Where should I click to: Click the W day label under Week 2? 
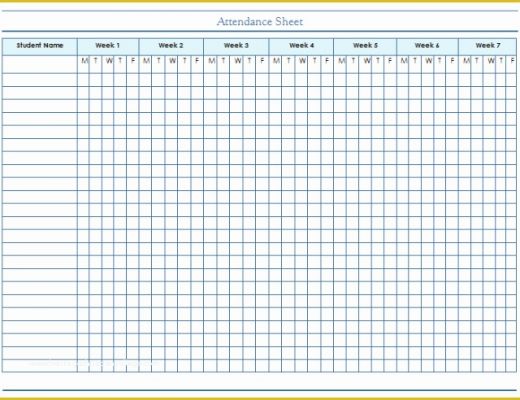tap(172, 61)
